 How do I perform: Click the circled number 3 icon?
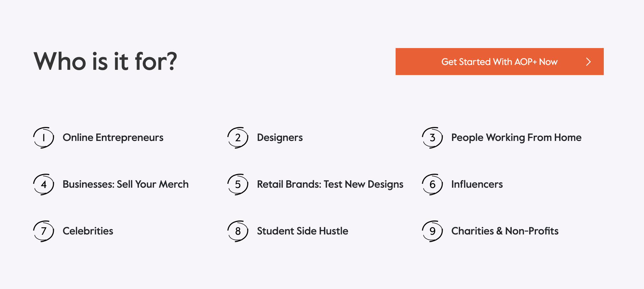(x=432, y=138)
